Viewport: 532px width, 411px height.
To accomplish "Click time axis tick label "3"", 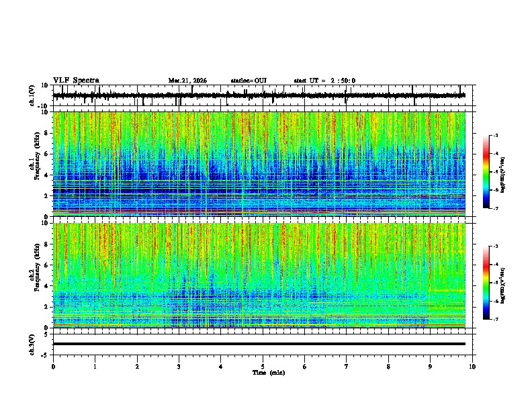I will [179, 367].
